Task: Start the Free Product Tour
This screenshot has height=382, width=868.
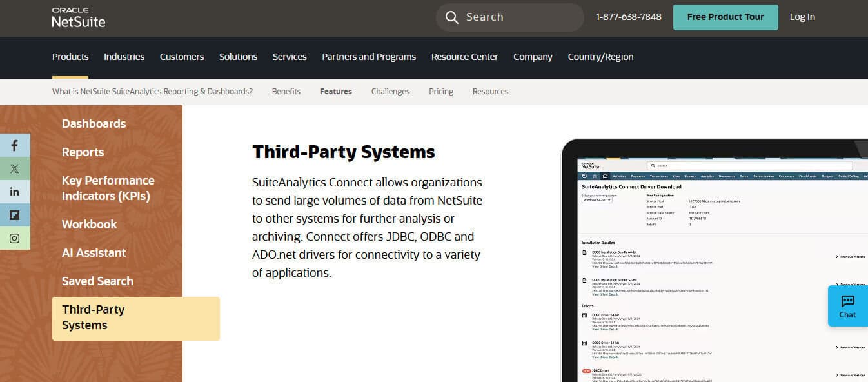Action: click(725, 17)
